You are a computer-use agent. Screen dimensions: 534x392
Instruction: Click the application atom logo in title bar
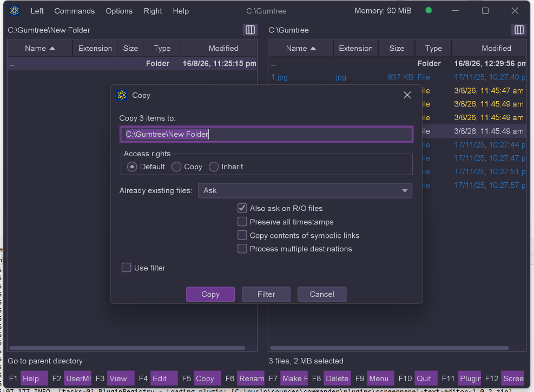click(14, 11)
